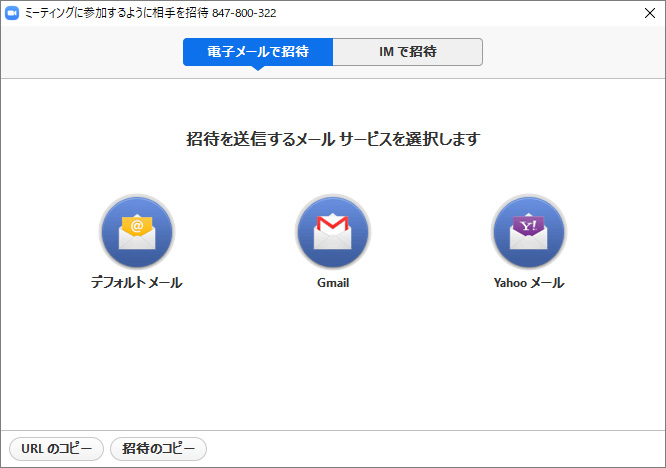The height and width of the screenshot is (468, 666).
Task: Click the Yahoo メール text label
Action: 529,283
